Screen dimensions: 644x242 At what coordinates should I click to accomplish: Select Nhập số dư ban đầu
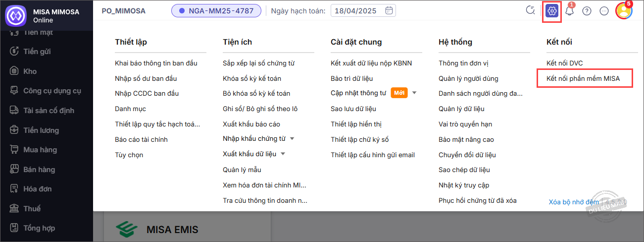[x=146, y=78]
